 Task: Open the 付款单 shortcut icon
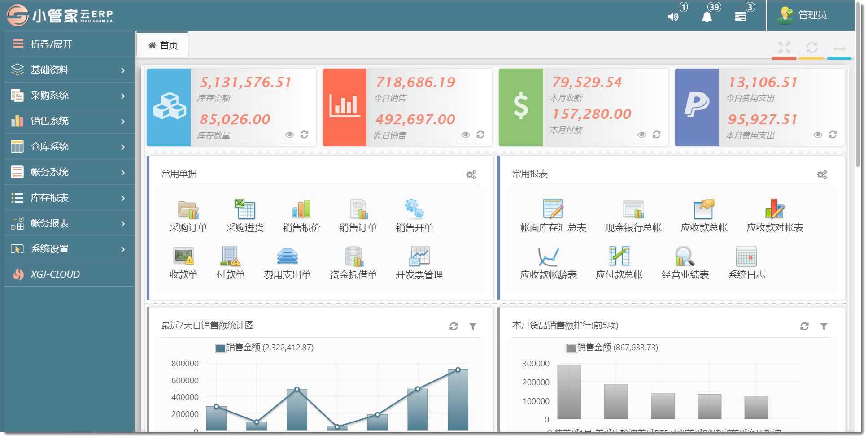231,256
